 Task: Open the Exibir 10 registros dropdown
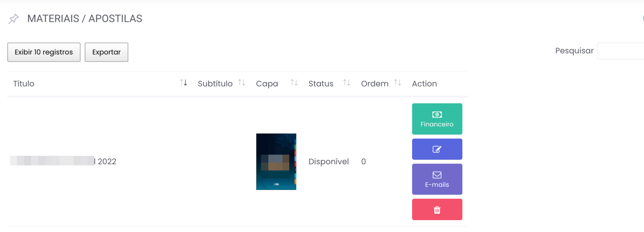click(44, 52)
